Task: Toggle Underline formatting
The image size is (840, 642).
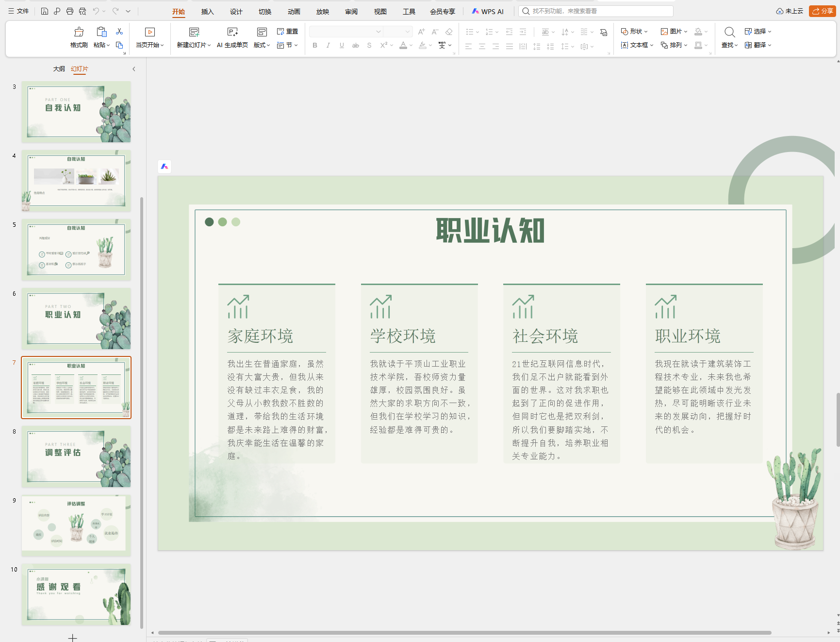Action: [x=342, y=45]
